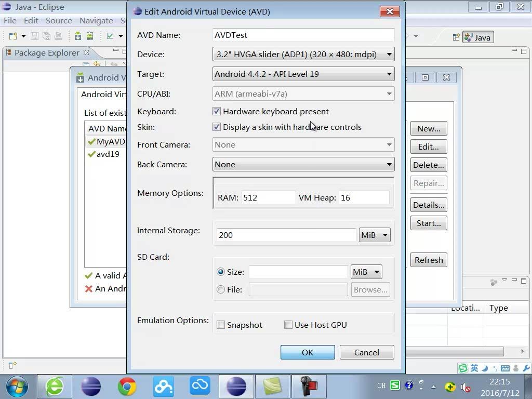Click Delete... in AVD Manager window
Screen dimensions: 532x399
tap(429, 165)
